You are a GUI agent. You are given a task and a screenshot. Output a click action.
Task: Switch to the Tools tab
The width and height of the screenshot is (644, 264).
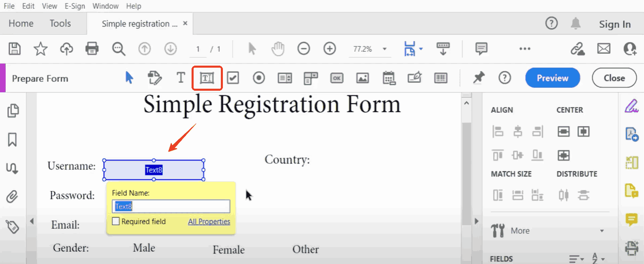pyautogui.click(x=60, y=24)
